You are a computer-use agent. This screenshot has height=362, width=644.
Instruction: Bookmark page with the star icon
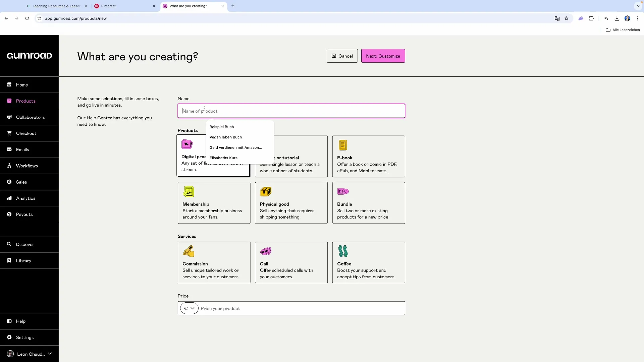tap(567, 18)
